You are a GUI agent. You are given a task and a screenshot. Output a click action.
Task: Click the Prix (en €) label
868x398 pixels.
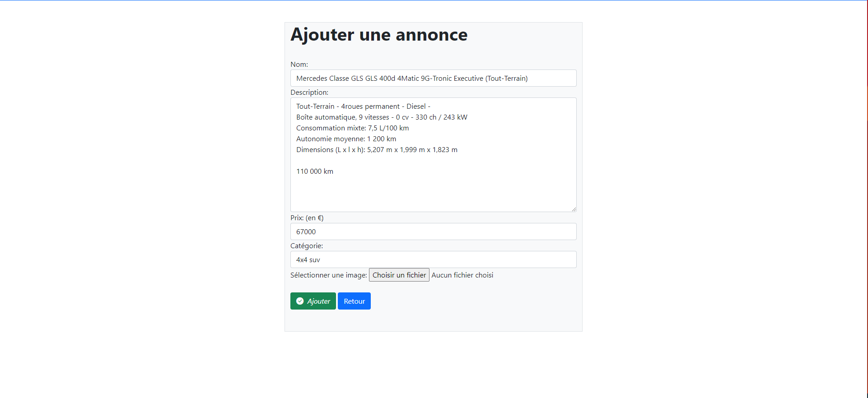(307, 218)
